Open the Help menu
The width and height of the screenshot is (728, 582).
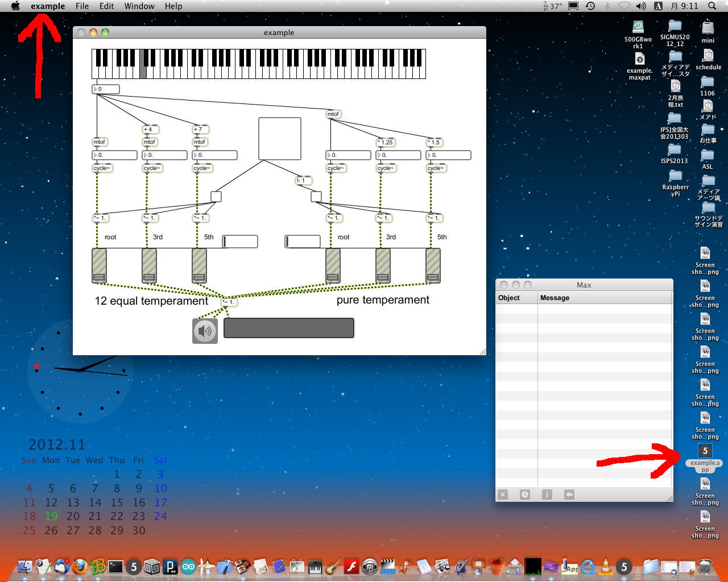[173, 6]
